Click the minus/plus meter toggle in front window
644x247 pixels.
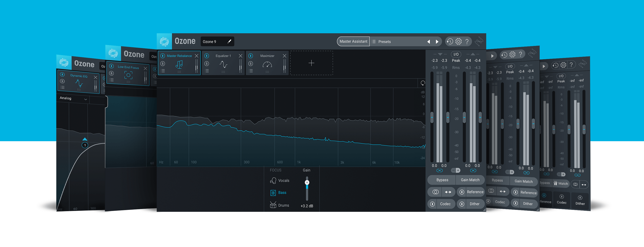pyautogui.click(x=456, y=171)
